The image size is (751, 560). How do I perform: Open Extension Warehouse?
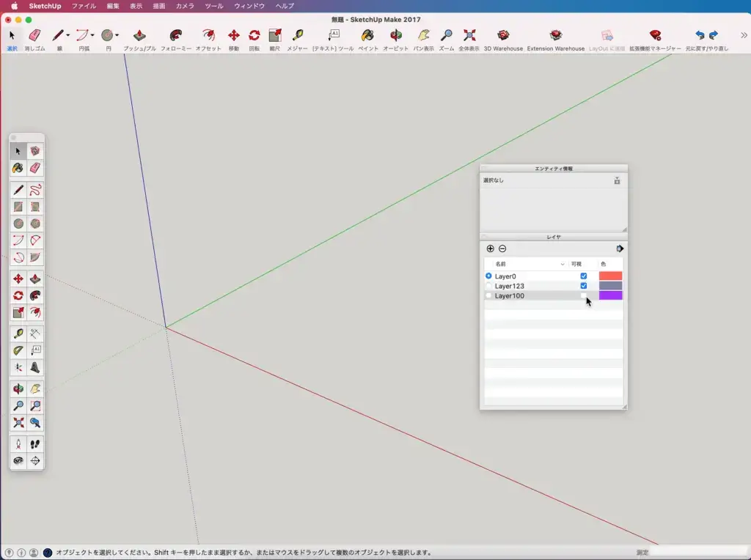click(x=556, y=35)
